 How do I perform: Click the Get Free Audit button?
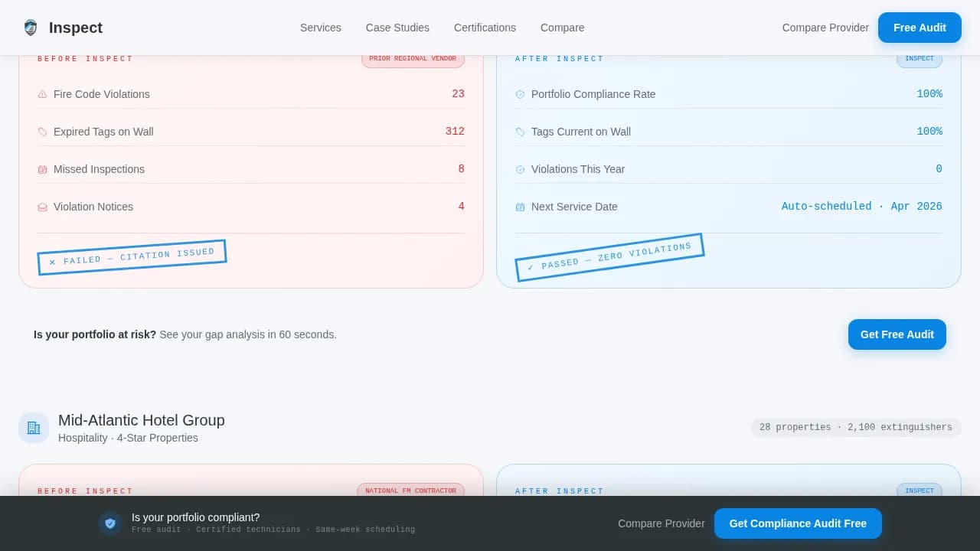pyautogui.click(x=897, y=334)
